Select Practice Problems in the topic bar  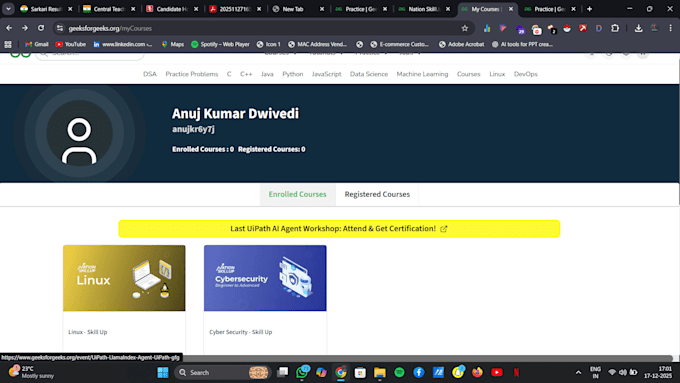pyautogui.click(x=192, y=74)
